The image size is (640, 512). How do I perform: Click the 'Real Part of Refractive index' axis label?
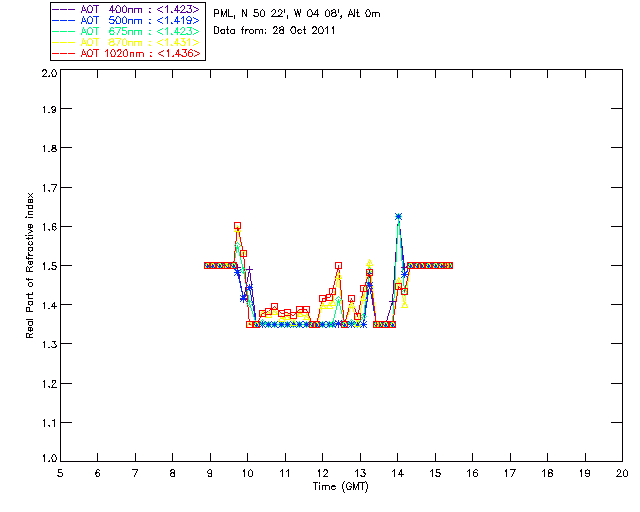pyautogui.click(x=29, y=265)
